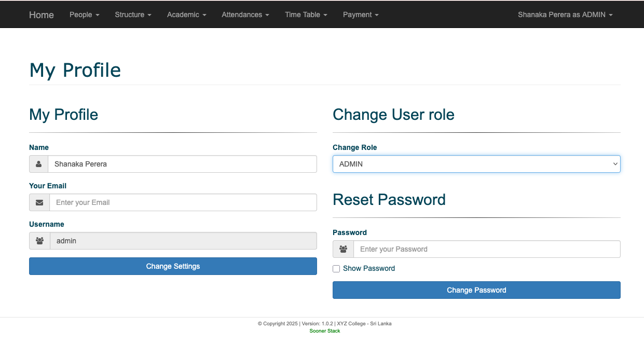This screenshot has height=344, width=644.
Task: Click the Enter your Password field
Action: tap(486, 249)
